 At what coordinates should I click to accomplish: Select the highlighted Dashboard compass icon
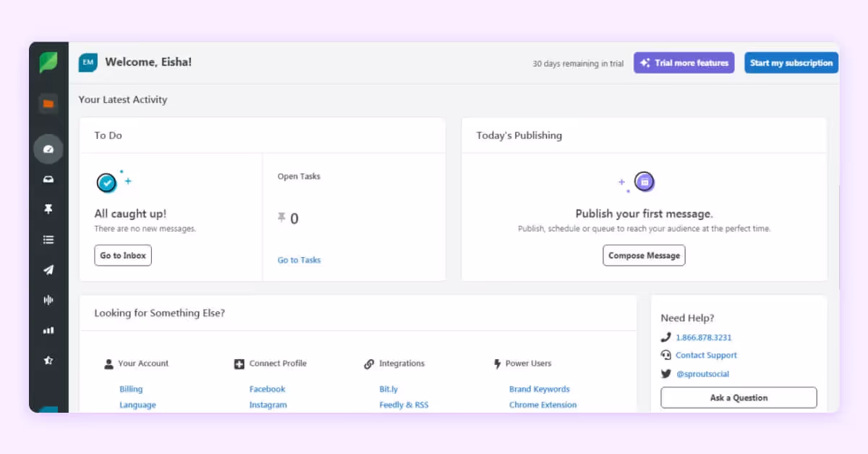[x=48, y=148]
